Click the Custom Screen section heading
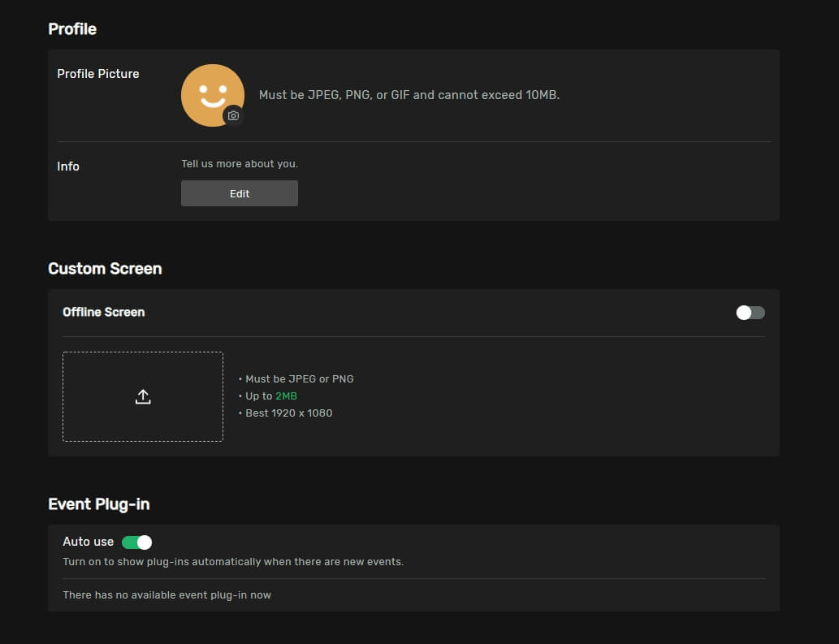Image resolution: width=839 pixels, height=644 pixels. tap(105, 269)
